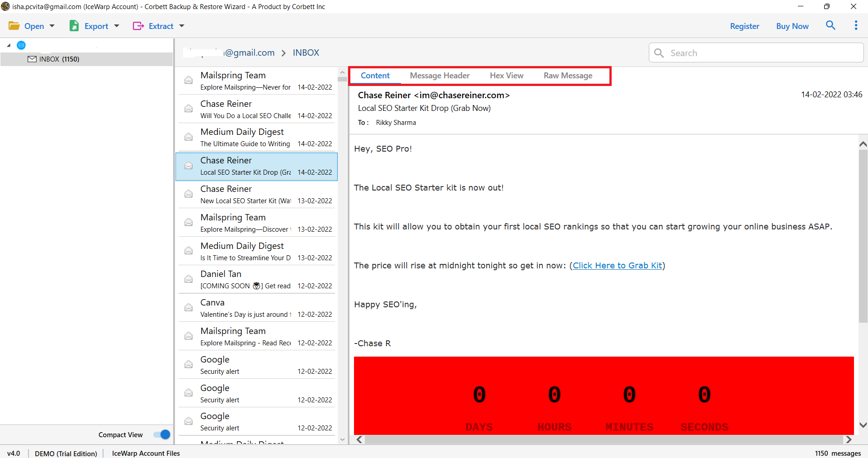The height and width of the screenshot is (458, 868).
Task: Click the message horizontal scrollbar track
Action: [604, 439]
